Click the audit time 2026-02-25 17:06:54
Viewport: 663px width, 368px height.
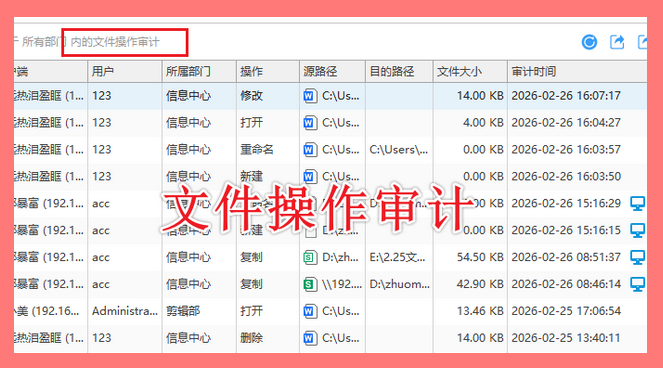coord(566,311)
